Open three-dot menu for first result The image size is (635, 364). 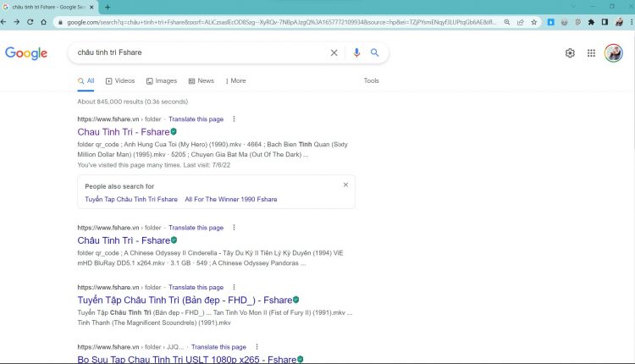pyautogui.click(x=234, y=119)
